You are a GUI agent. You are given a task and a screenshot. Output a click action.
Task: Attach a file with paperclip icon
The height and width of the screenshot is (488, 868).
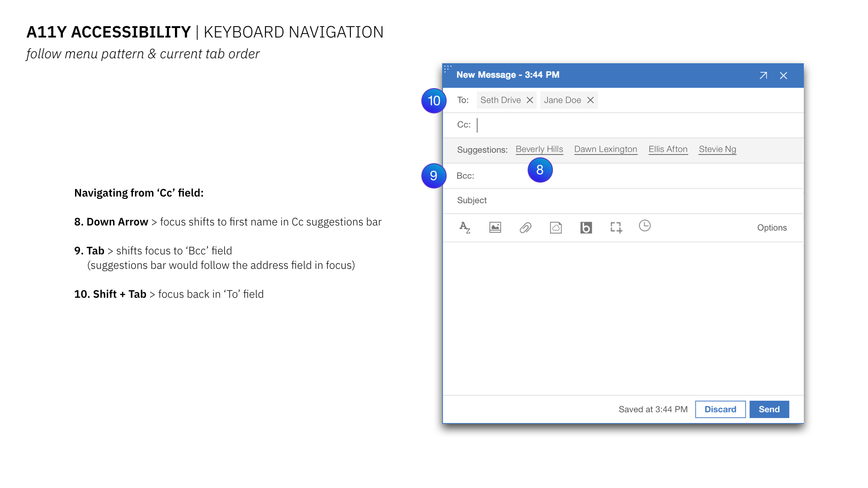pos(525,228)
